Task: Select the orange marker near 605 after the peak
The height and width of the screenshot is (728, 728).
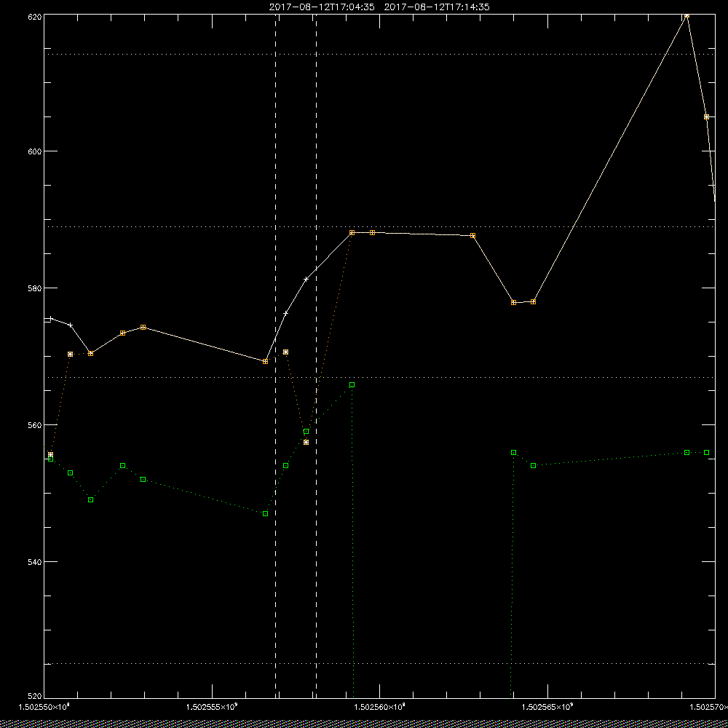Action: tap(706, 117)
